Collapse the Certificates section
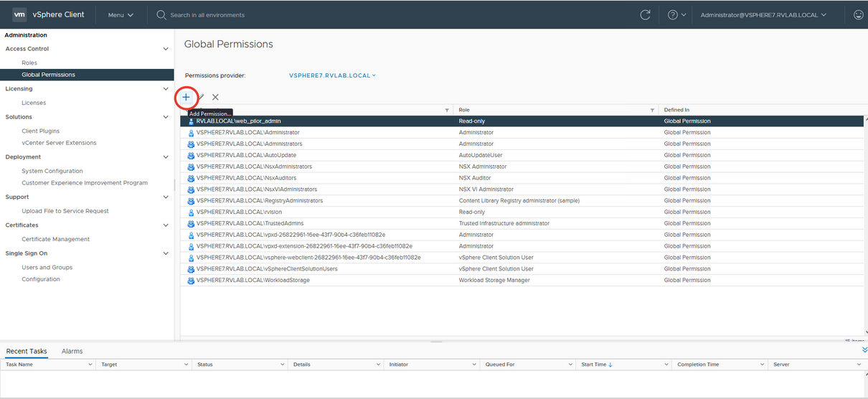 click(166, 225)
